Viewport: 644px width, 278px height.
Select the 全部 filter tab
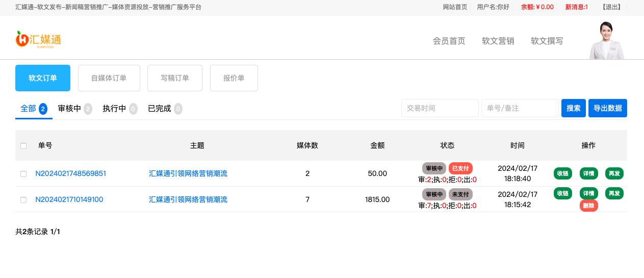[34, 109]
